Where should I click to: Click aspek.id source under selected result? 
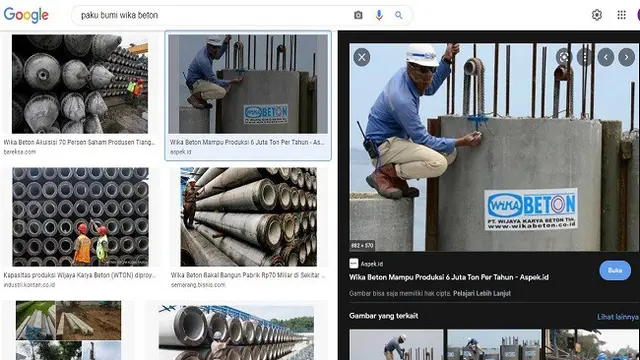(x=180, y=152)
